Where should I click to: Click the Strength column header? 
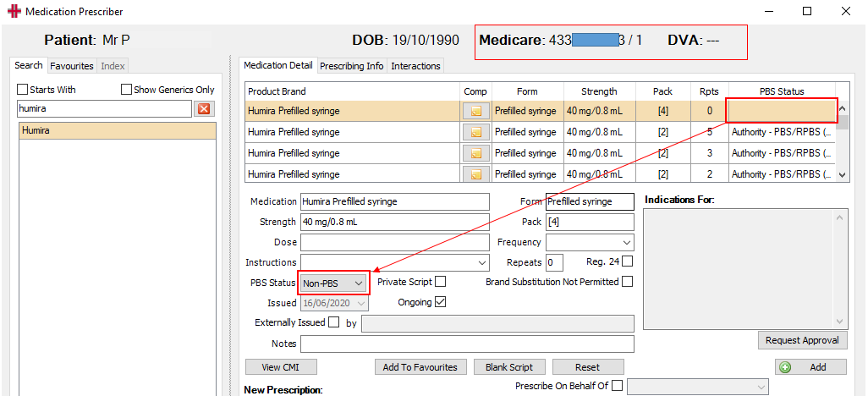tap(599, 92)
